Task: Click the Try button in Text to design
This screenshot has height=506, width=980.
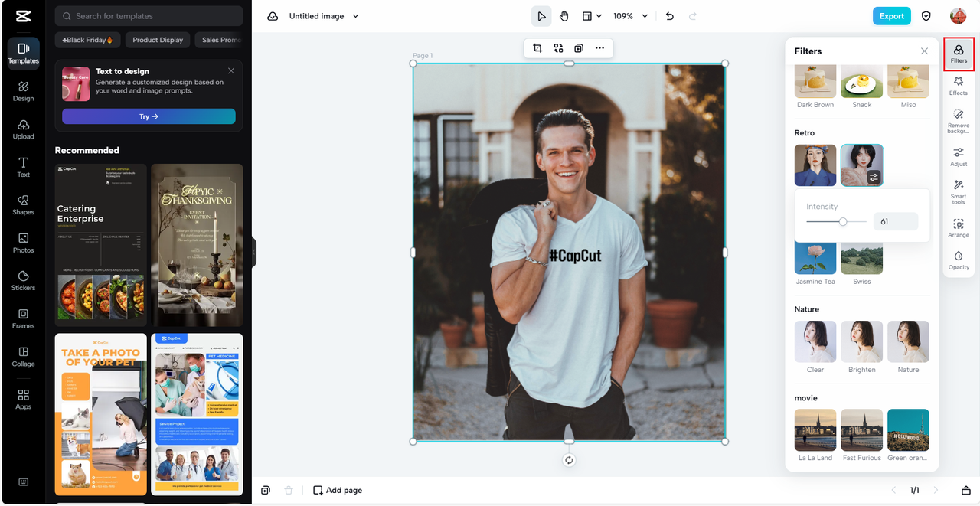Action: (x=149, y=116)
